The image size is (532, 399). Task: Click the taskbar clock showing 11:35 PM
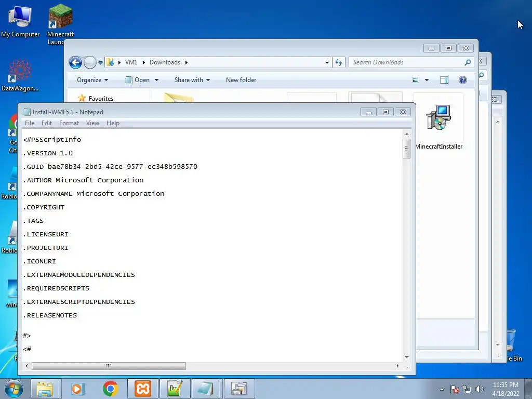[506, 389]
